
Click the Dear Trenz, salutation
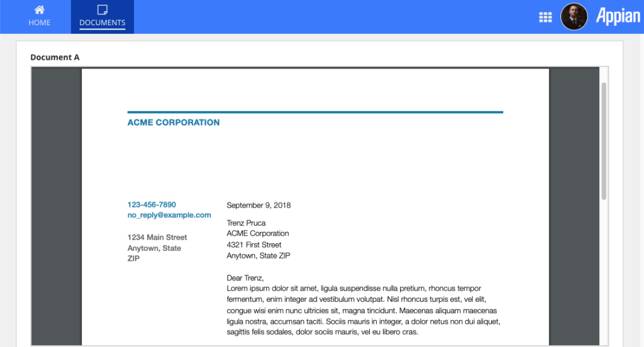[x=245, y=278]
